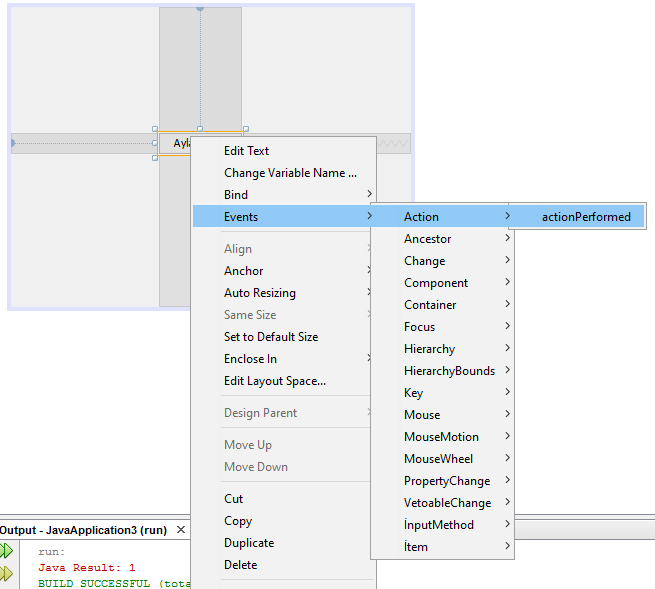Select the Hierarchy events category
655x589 pixels.
(442, 349)
